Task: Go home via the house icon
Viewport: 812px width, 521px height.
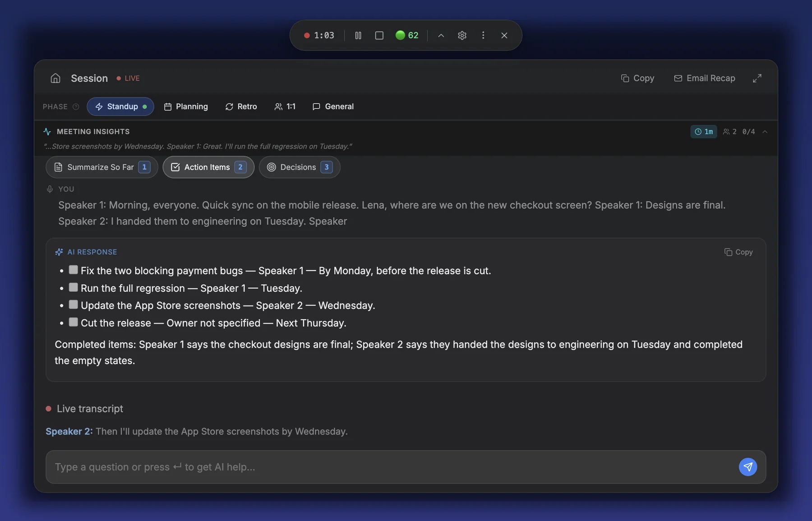Action: click(55, 78)
